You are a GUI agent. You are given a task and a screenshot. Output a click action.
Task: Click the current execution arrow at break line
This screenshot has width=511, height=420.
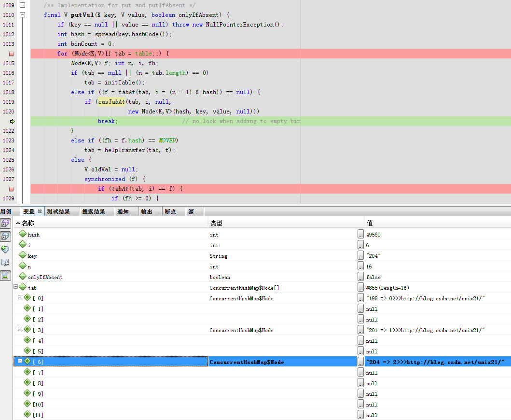13,121
